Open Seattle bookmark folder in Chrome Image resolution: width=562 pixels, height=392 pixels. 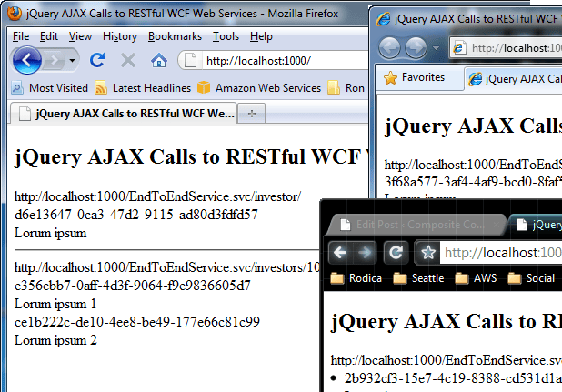click(418, 278)
